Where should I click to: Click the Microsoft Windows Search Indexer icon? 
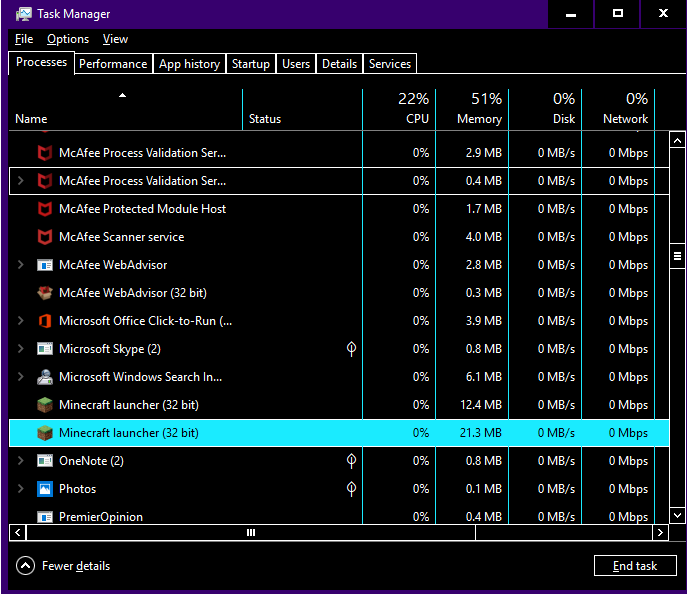pyautogui.click(x=44, y=377)
